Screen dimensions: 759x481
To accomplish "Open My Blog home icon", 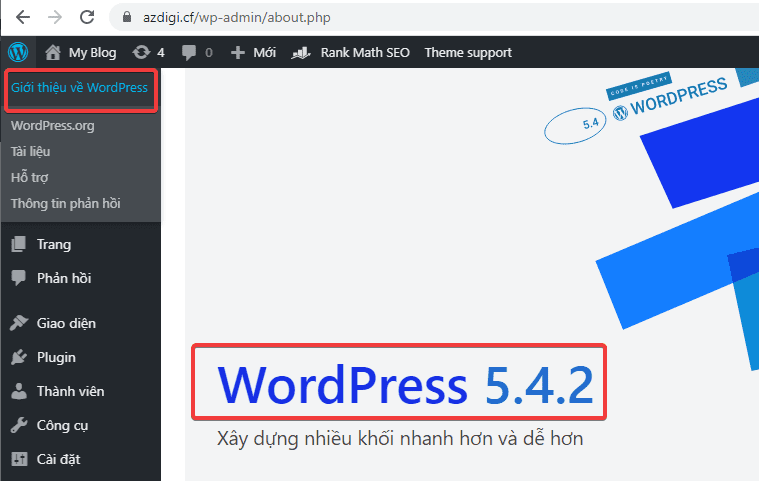I will pyautogui.click(x=53, y=52).
